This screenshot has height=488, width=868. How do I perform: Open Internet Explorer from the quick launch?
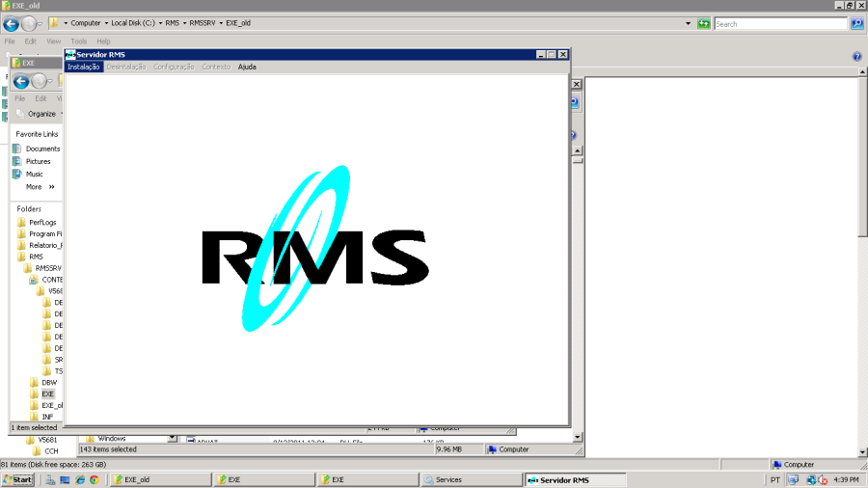point(80,479)
